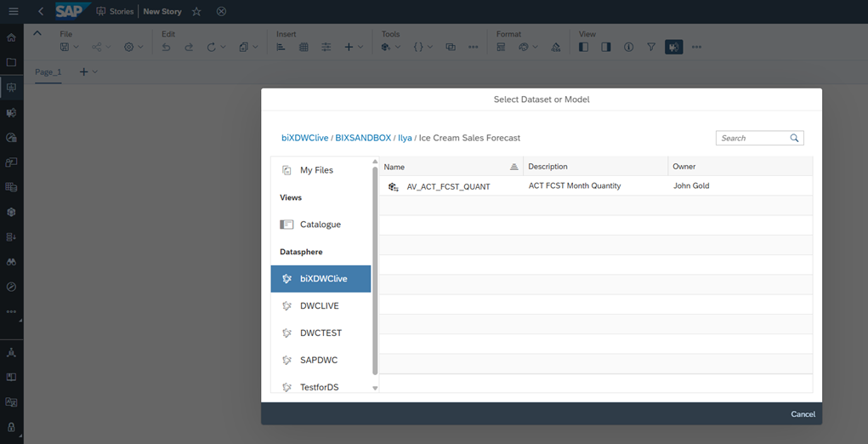Mark New Story as favorite star
Viewport: 868px width, 444px height.
pos(196,11)
